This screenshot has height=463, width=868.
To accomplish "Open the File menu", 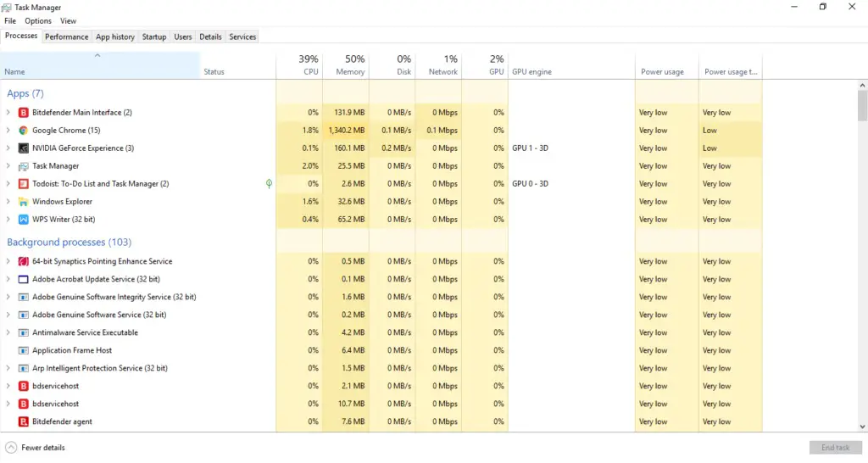I will point(10,21).
